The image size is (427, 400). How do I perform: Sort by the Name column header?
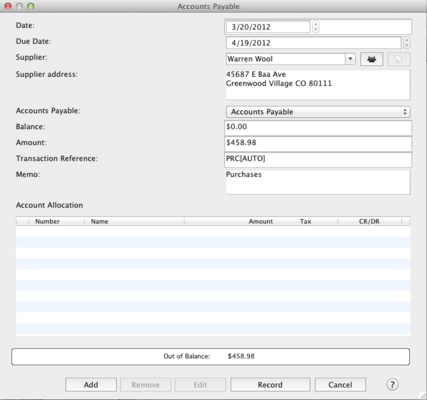(x=134, y=221)
